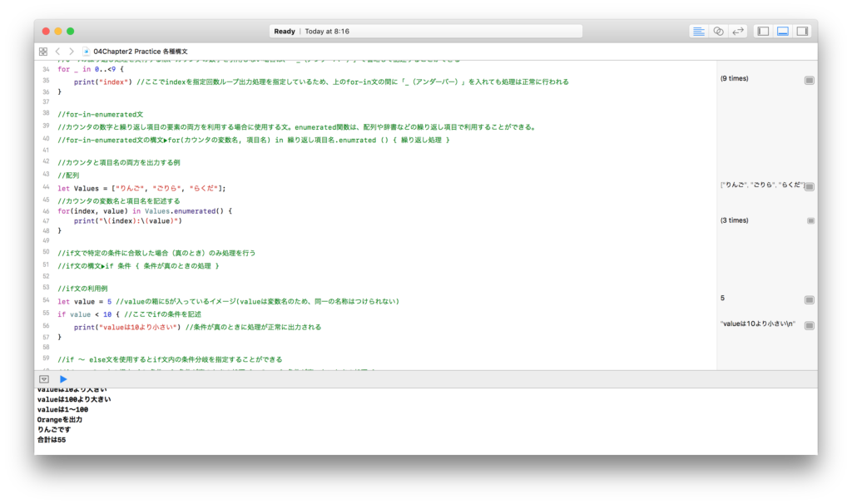Run the playground with the blue play button
This screenshot has width=852, height=504.
pos(63,378)
